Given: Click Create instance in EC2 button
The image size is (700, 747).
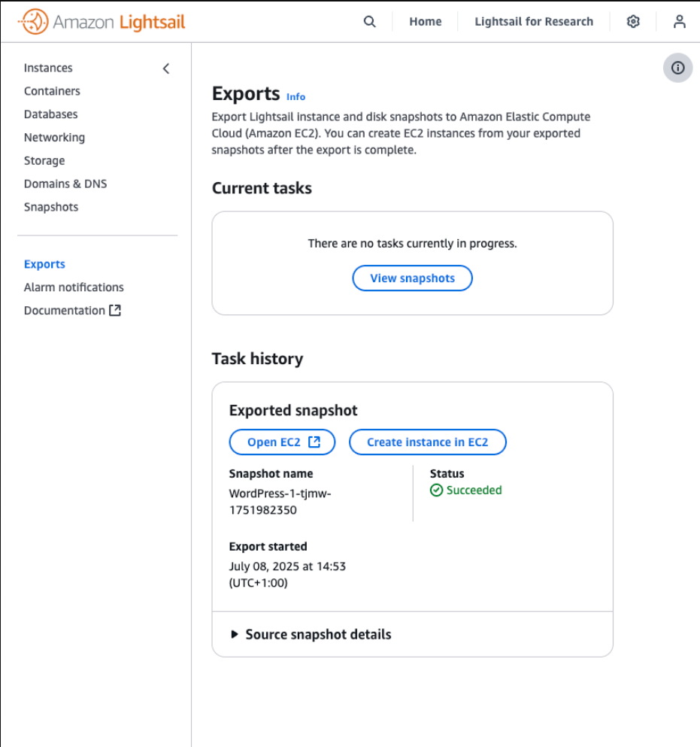Looking at the screenshot, I should [x=428, y=442].
